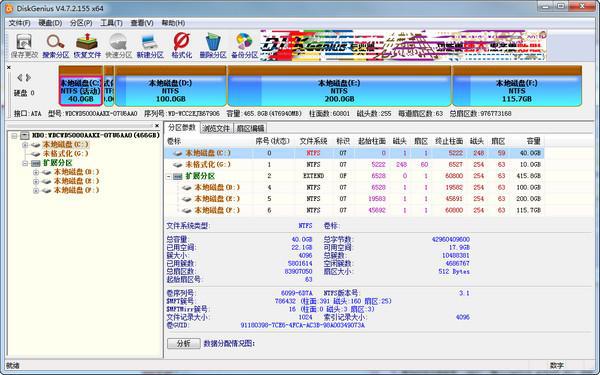Select 本地磁盘(C:) in the left tree

[65, 145]
